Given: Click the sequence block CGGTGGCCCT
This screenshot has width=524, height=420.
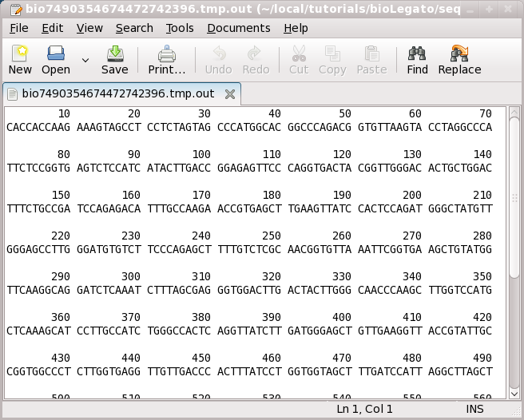Looking at the screenshot, I should [x=38, y=371].
